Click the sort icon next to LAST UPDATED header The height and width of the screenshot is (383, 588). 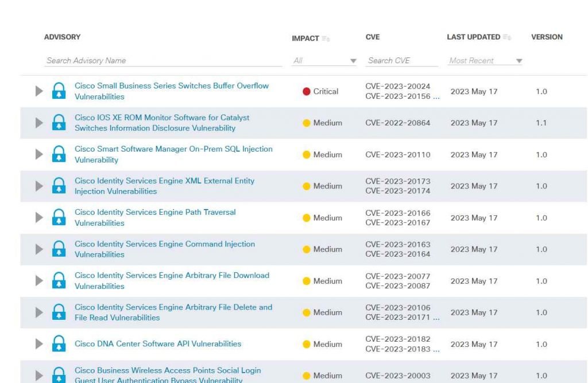507,37
